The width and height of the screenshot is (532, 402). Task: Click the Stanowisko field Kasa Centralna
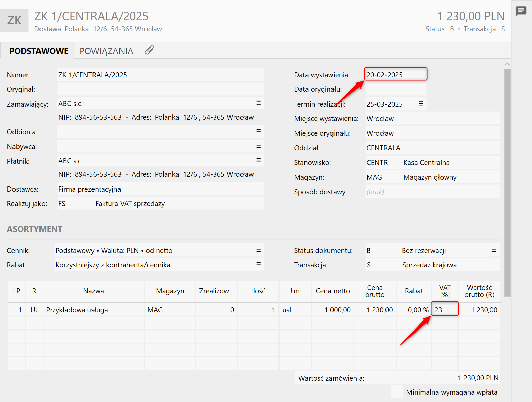click(432, 162)
